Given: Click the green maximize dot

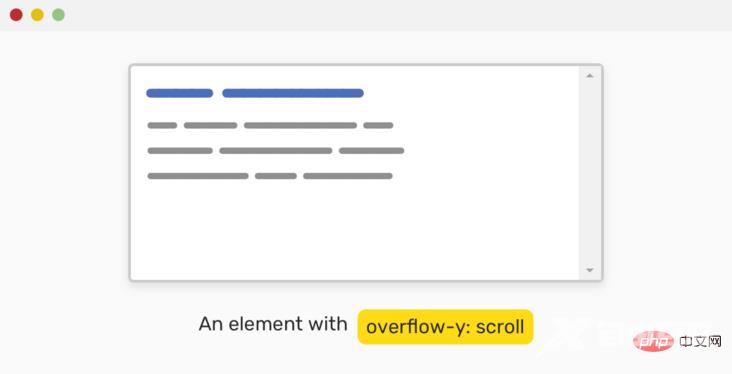Looking at the screenshot, I should 58,15.
